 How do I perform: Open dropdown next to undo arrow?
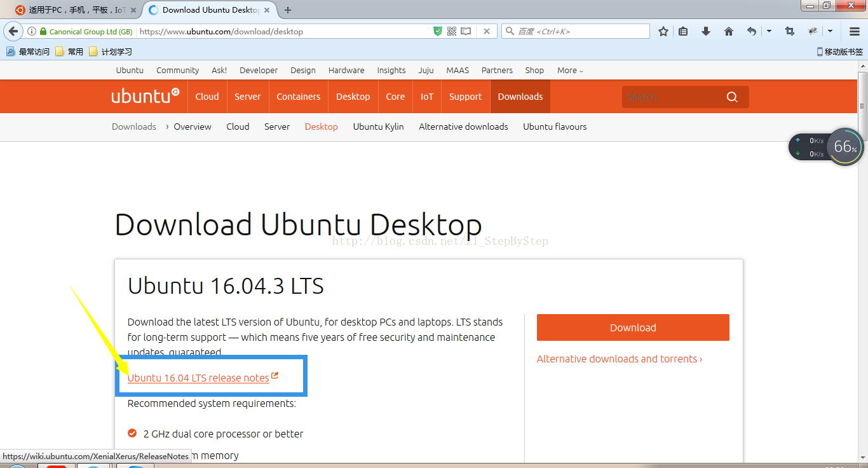click(x=769, y=31)
